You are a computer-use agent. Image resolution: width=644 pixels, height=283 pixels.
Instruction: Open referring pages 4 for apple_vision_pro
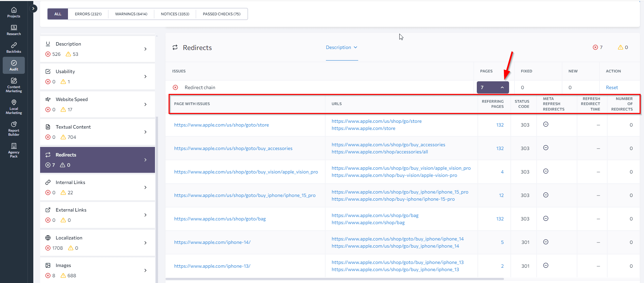[x=502, y=172]
